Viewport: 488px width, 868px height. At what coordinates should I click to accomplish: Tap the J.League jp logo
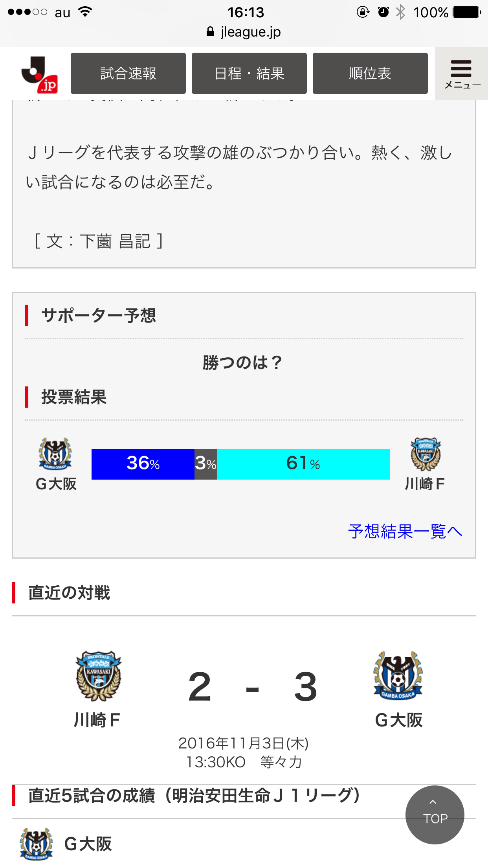pos(40,74)
